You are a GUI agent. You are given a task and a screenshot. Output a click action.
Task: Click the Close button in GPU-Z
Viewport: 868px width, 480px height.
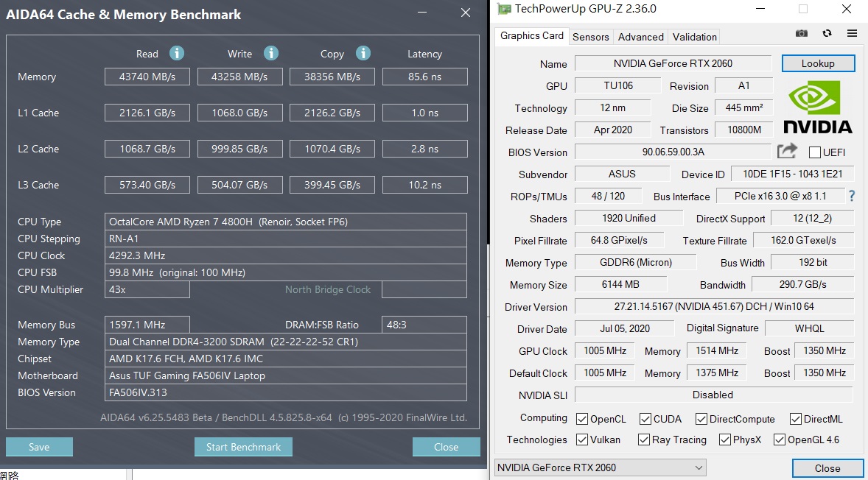[x=827, y=468]
